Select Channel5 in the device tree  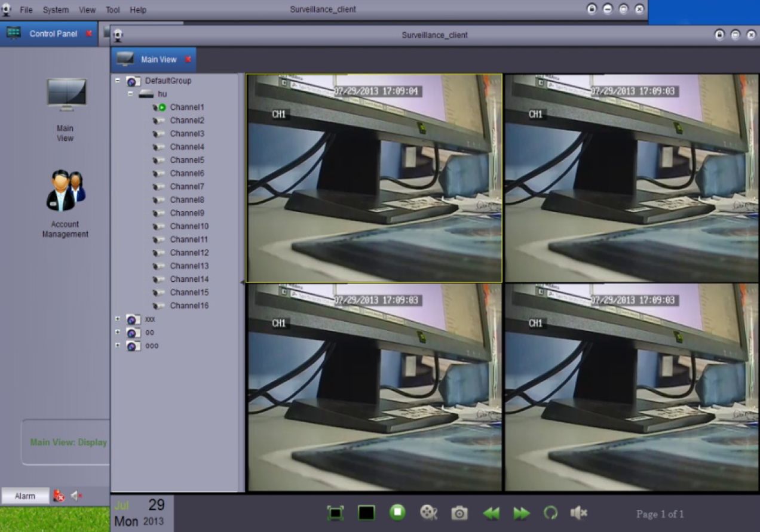186,160
